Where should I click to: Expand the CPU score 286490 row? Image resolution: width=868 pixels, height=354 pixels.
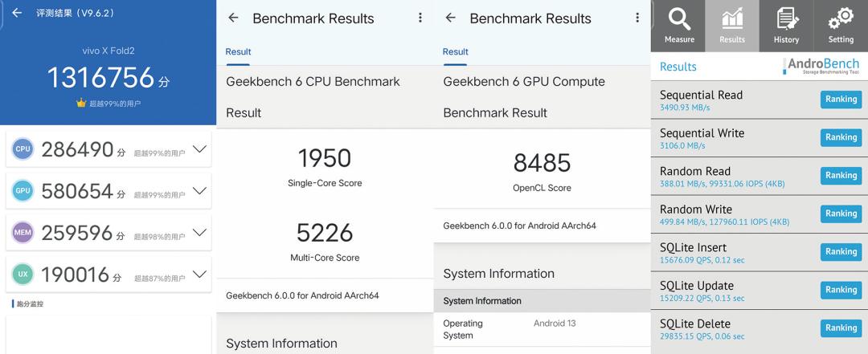pos(199,149)
